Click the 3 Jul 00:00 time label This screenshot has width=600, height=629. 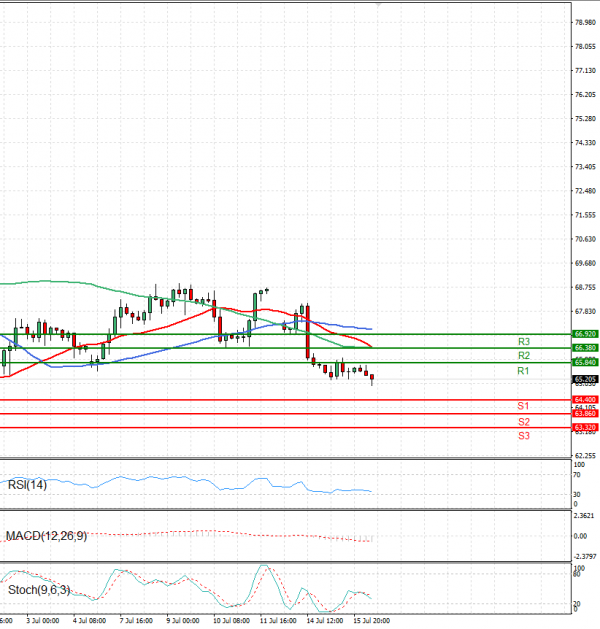tap(43, 621)
